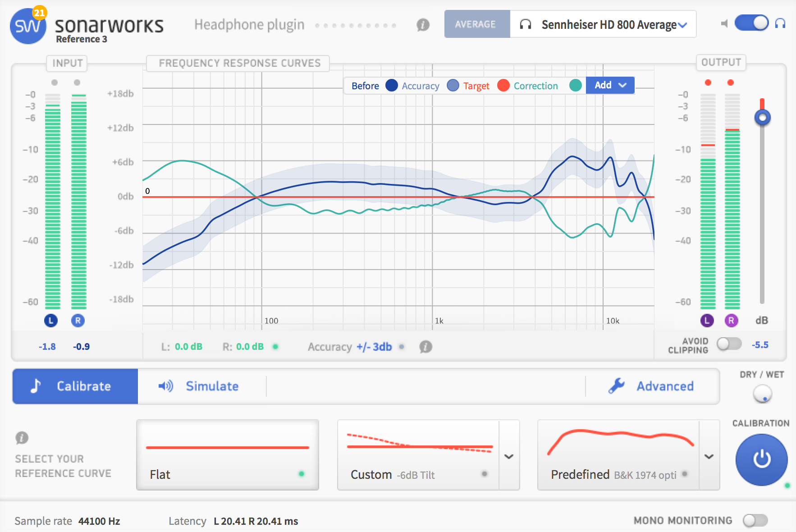796x532 pixels.
Task: Click the output R channel icon
Action: pos(731,321)
